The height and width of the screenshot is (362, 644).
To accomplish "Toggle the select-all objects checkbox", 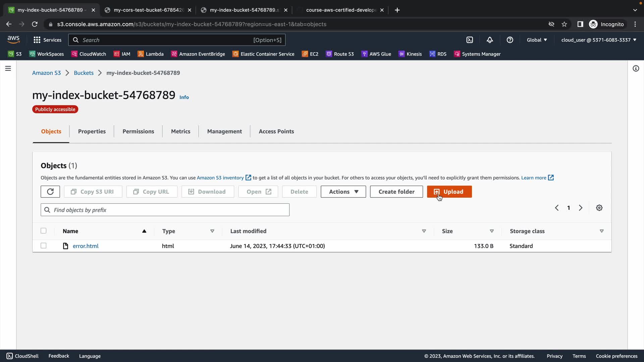I will 44,231.
